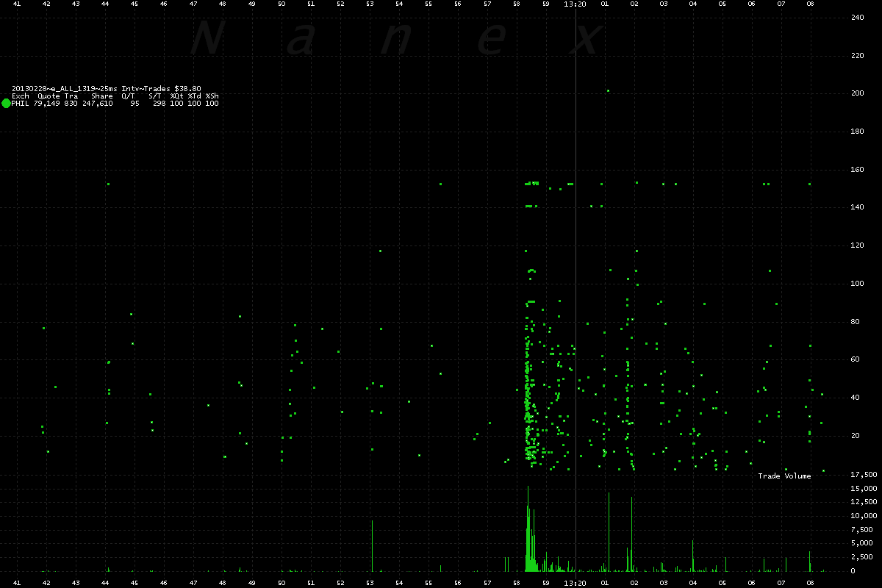The height and width of the screenshot is (588, 882).
Task: Click the Share column header
Action: [102, 96]
